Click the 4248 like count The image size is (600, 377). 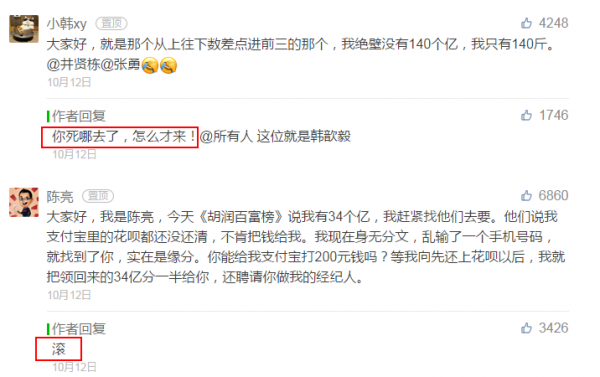coord(553,23)
